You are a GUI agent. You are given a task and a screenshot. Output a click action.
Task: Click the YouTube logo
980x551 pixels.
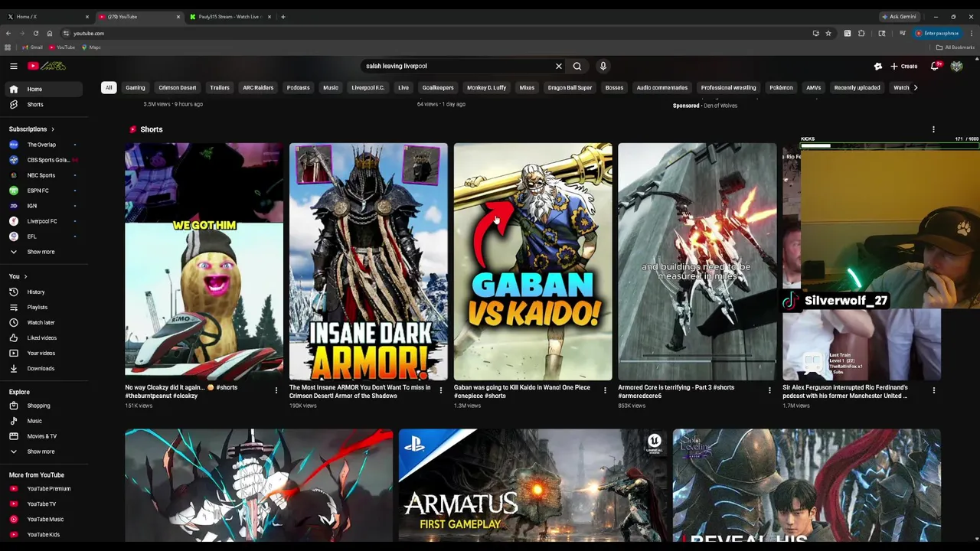47,66
